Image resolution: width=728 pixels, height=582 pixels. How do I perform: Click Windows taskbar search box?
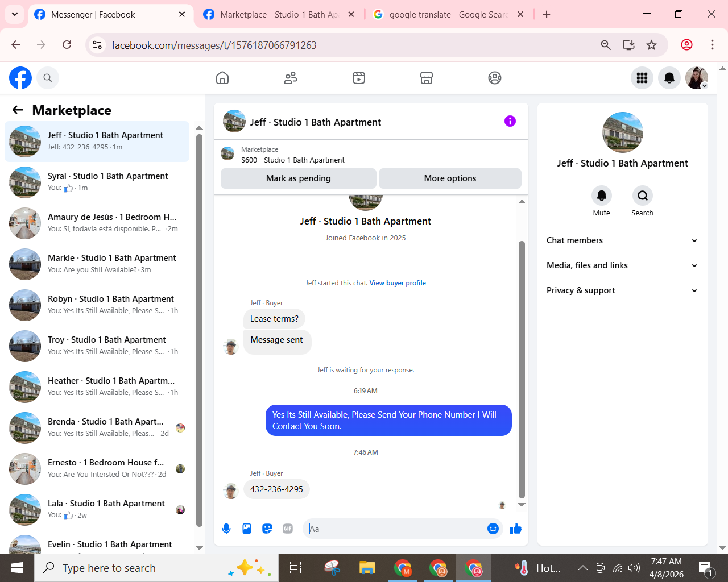(156, 568)
